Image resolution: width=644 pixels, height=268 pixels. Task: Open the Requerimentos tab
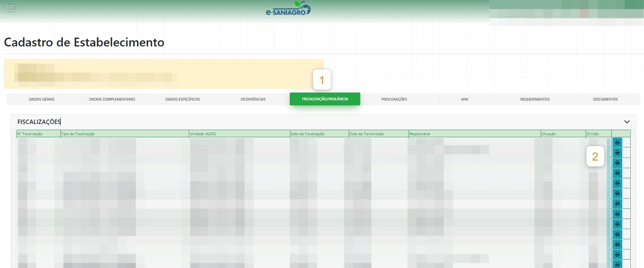point(535,99)
